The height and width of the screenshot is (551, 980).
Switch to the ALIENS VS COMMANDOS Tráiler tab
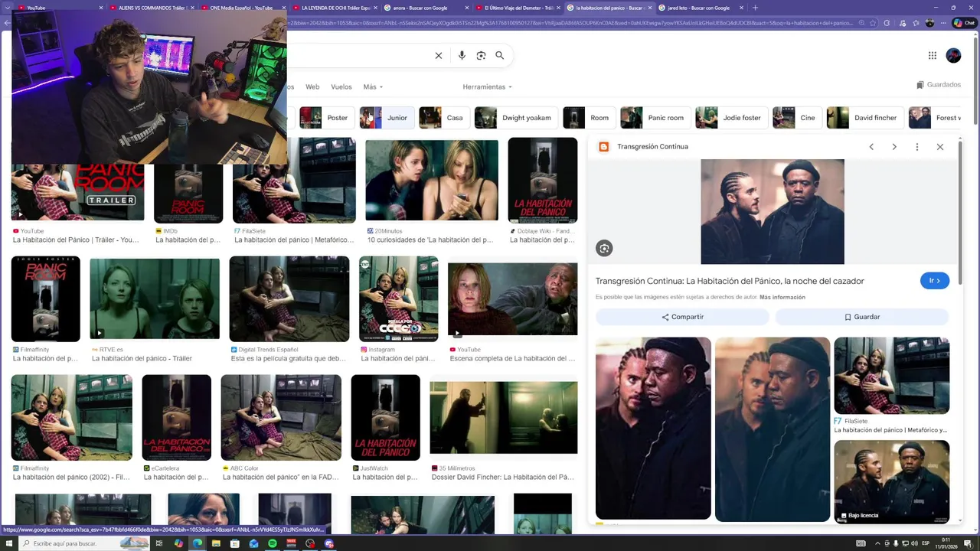tap(152, 8)
